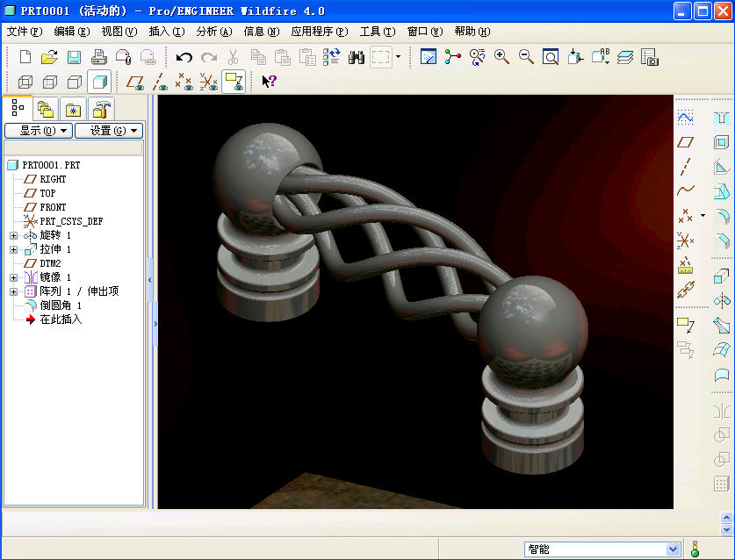
Task: Open the 智能 selection filter combo box
Action: (x=602, y=549)
